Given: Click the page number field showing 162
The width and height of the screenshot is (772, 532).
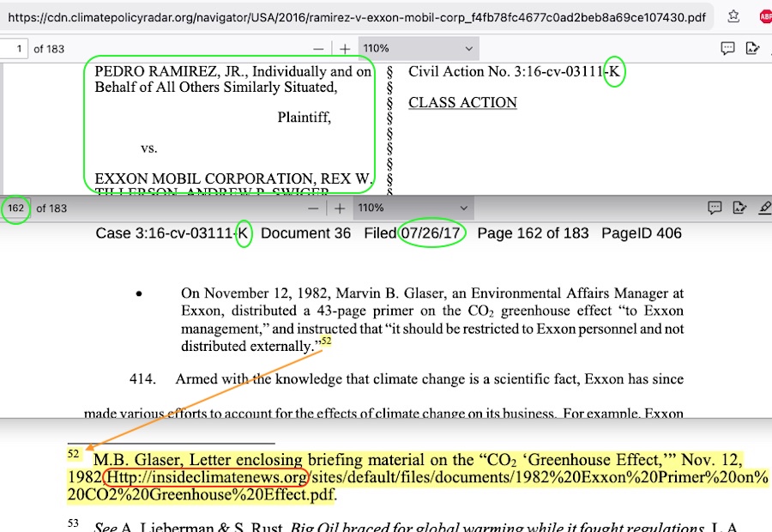Looking at the screenshot, I should pyautogui.click(x=15, y=209).
